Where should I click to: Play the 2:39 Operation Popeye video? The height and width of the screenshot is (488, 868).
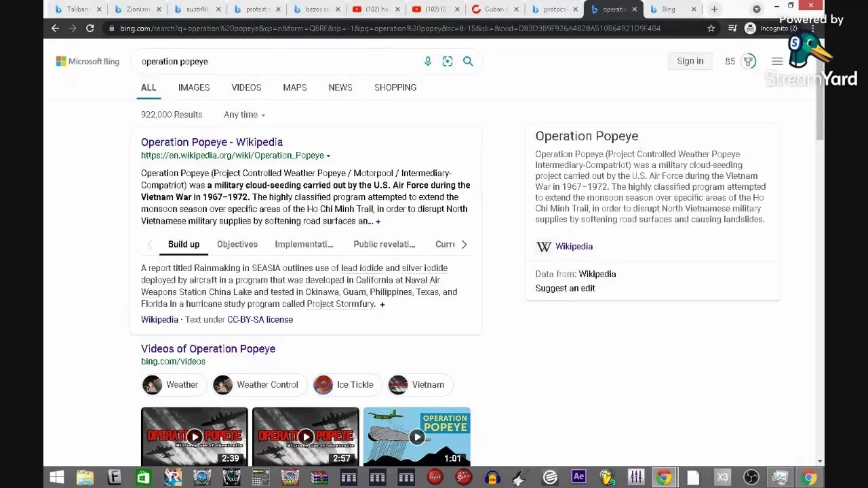point(195,436)
